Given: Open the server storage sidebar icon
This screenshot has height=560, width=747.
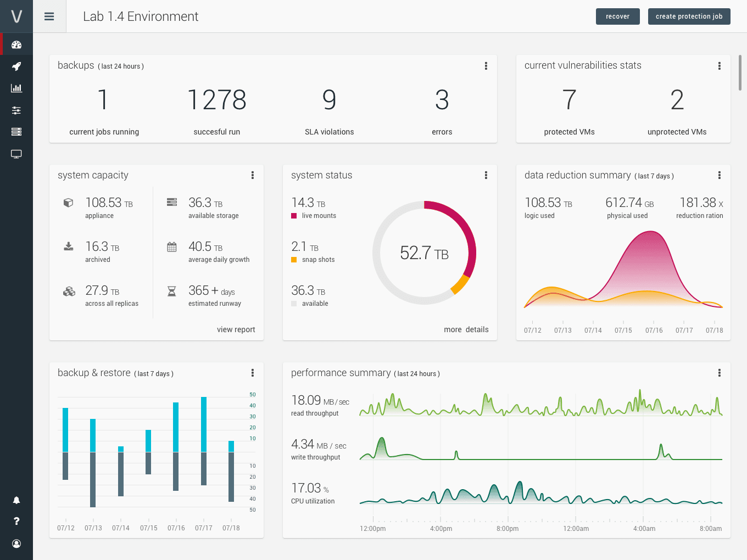Looking at the screenshot, I should point(16,132).
